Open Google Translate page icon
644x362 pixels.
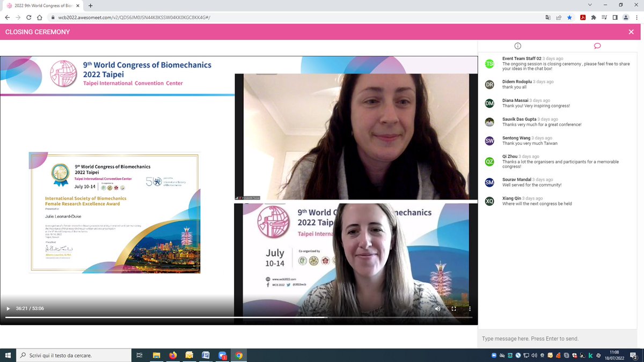tap(548, 17)
